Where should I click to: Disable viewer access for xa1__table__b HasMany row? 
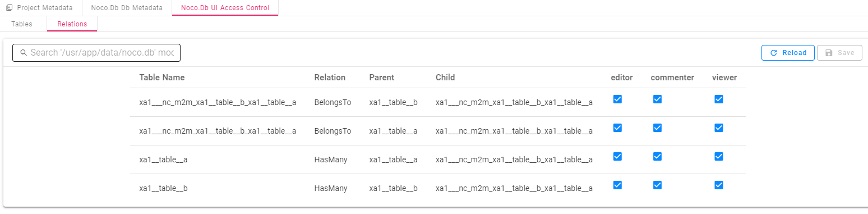tap(719, 185)
